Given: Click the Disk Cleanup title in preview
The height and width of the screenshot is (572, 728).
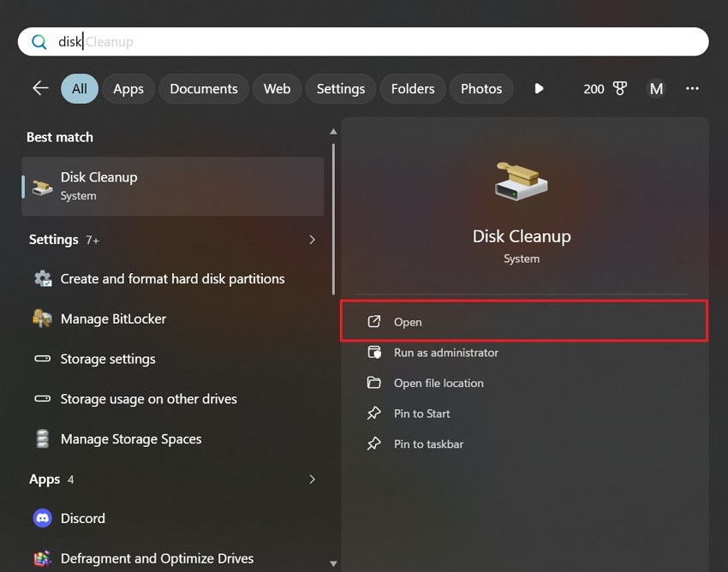Looking at the screenshot, I should tap(522, 236).
